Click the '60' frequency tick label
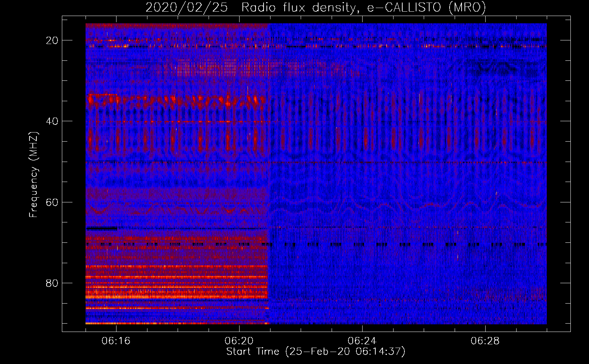 (52, 202)
